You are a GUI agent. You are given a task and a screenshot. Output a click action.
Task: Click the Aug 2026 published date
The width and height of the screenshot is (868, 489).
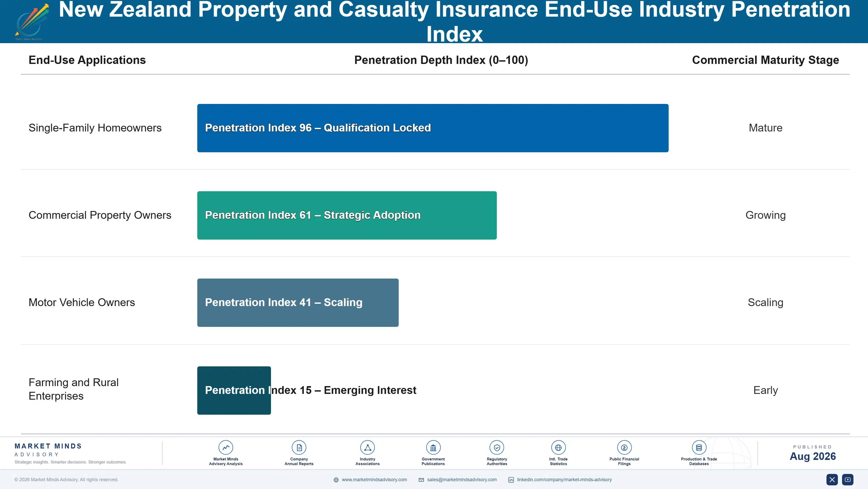tap(812, 456)
